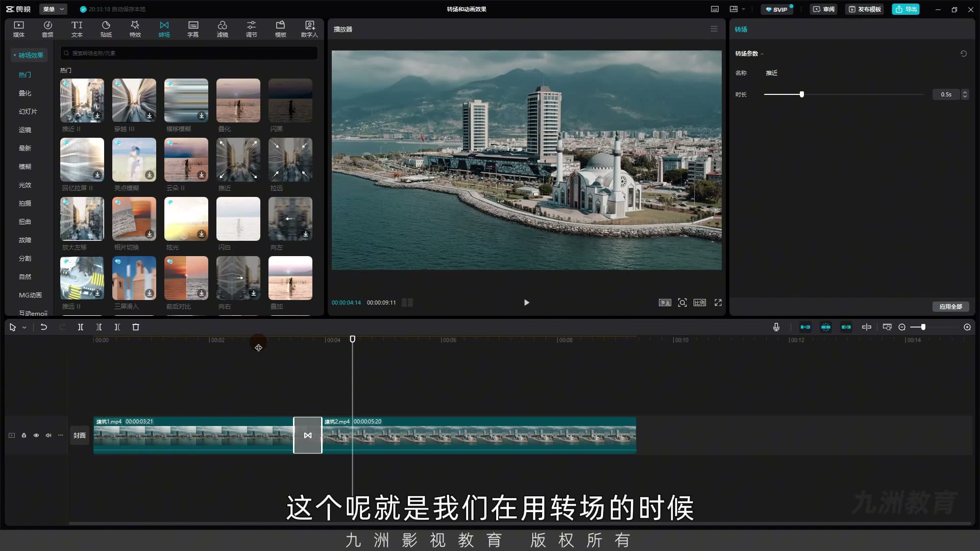Adjust the 时长 duration slider handle
980x551 pixels.
coord(802,94)
